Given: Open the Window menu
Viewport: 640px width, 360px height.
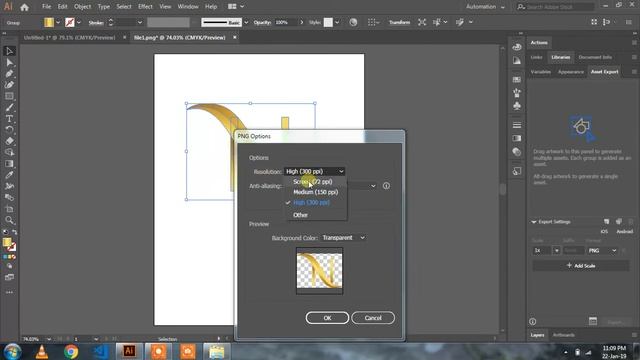Looking at the screenshot, I should pos(188,7).
